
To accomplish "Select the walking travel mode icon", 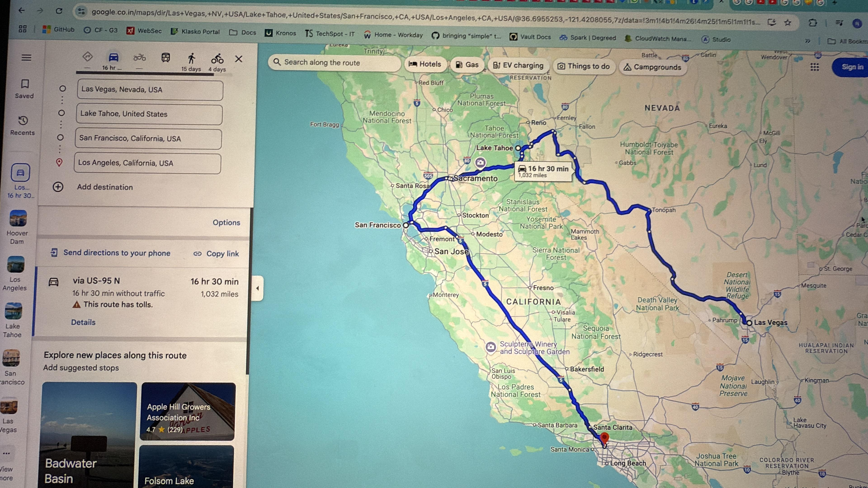I will coord(191,58).
